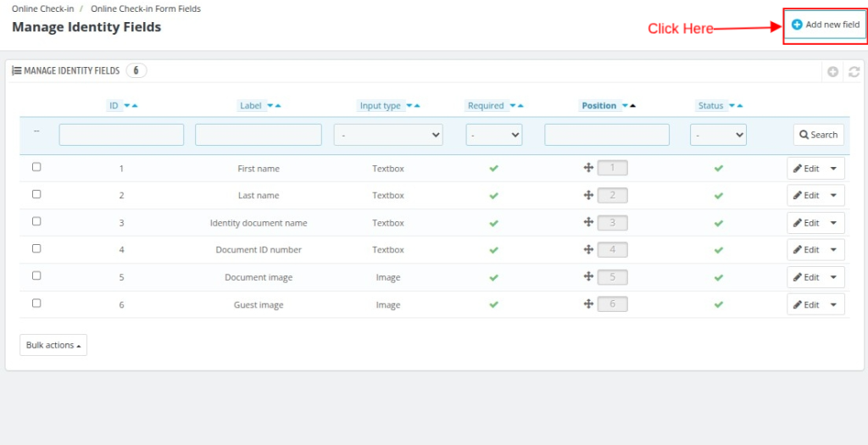The width and height of the screenshot is (868, 445).
Task: Click the Add new field button
Action: click(826, 25)
